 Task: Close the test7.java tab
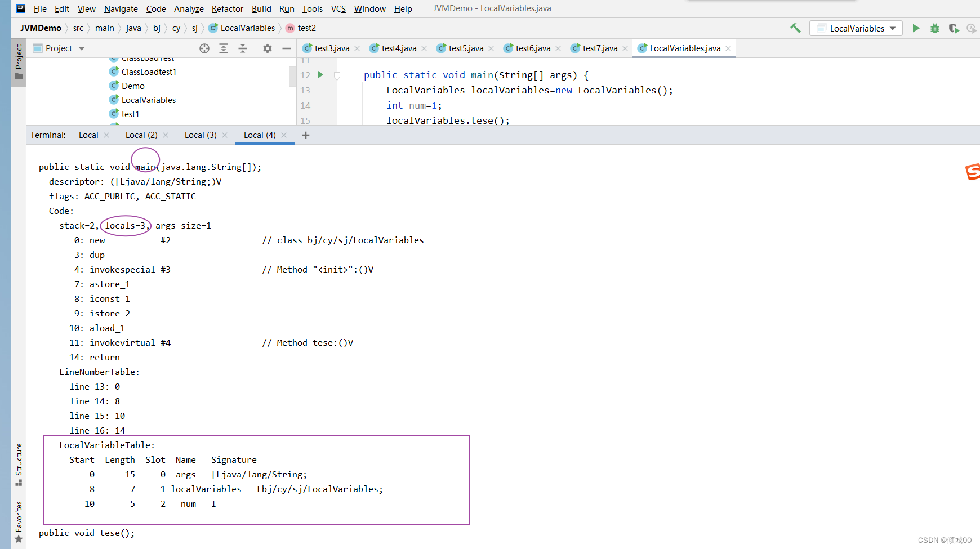coord(625,48)
